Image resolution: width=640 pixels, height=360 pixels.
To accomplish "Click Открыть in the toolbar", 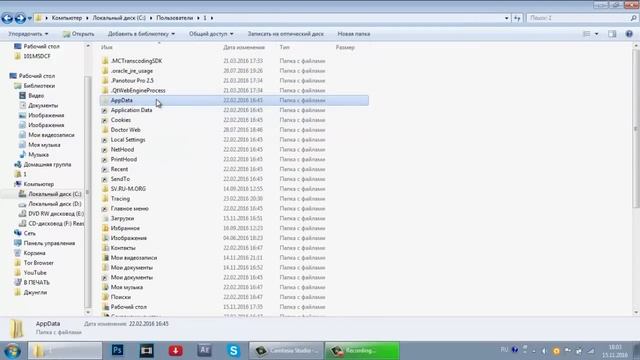I will [x=78, y=34].
